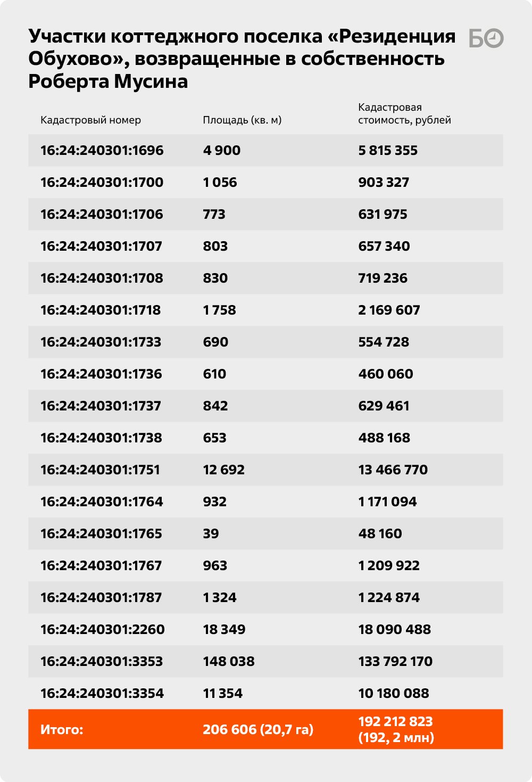Click cadastral value 460 060

pos(386,374)
